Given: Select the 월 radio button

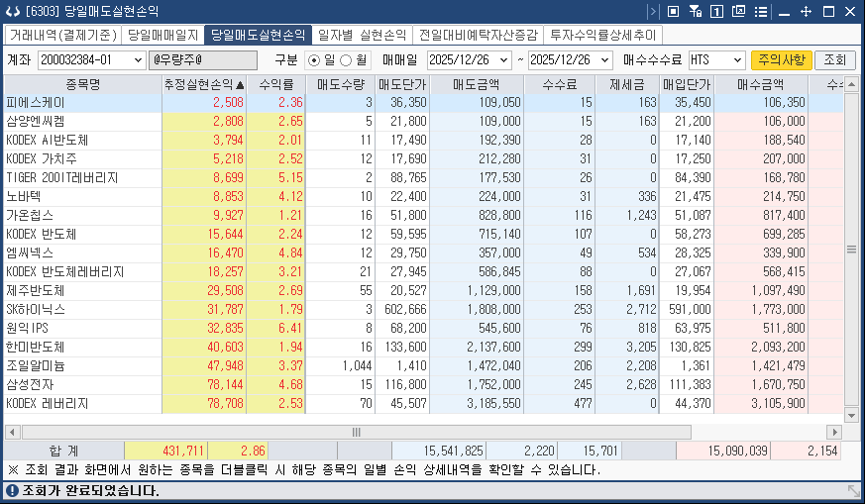Looking at the screenshot, I should pyautogui.click(x=346, y=60).
